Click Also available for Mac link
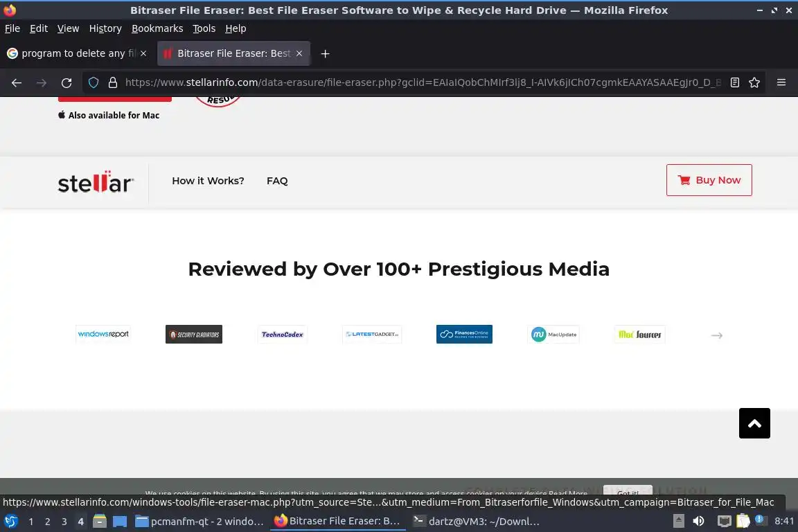 108,116
